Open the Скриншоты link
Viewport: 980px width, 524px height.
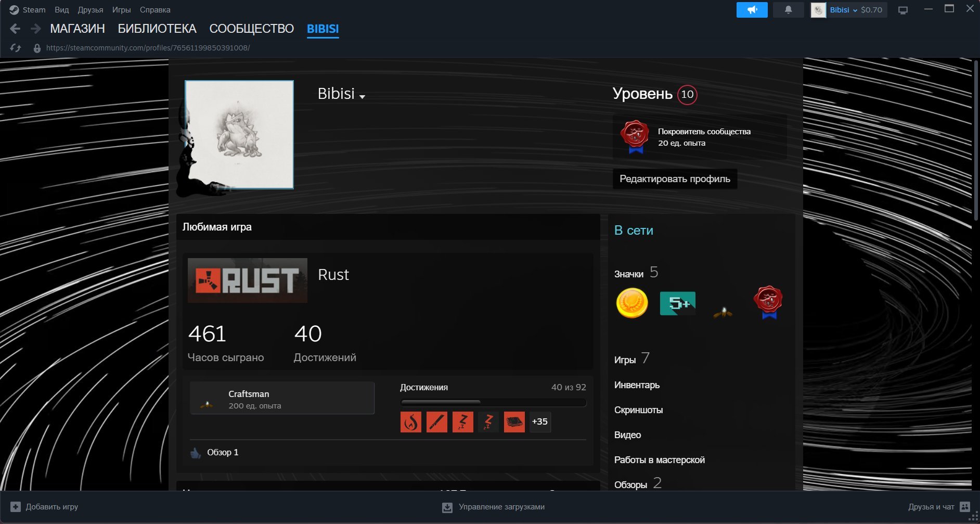pos(638,410)
